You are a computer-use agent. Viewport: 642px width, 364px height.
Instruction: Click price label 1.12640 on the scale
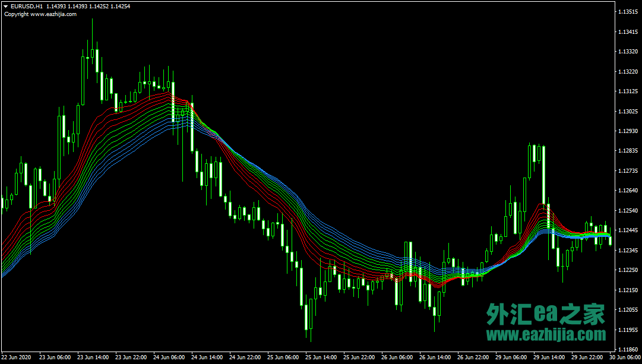[x=628, y=191]
